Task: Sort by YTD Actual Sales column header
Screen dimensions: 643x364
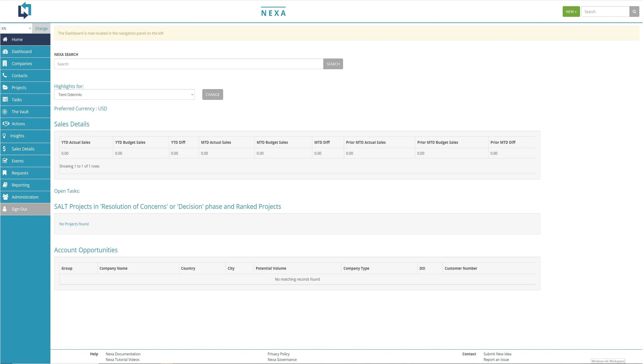Action: click(x=76, y=142)
